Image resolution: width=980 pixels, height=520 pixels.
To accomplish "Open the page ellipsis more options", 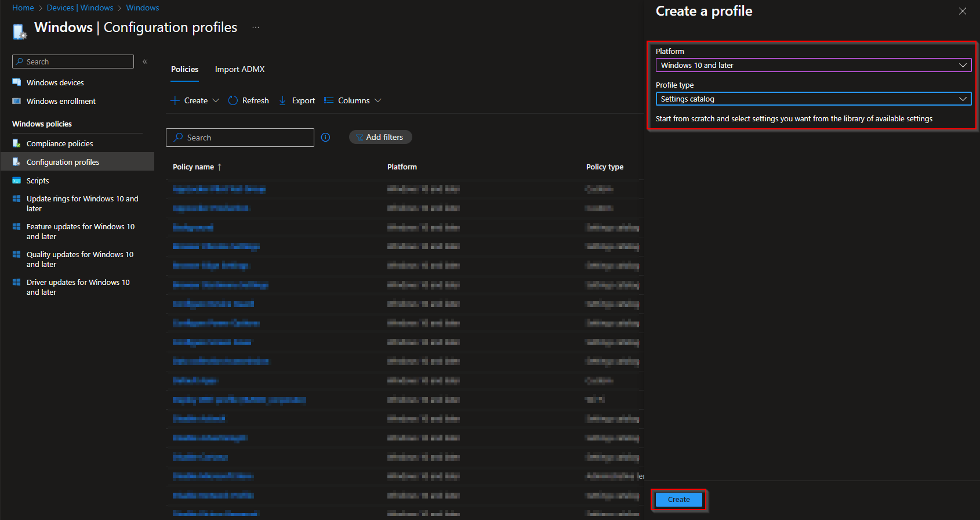I will point(256,27).
